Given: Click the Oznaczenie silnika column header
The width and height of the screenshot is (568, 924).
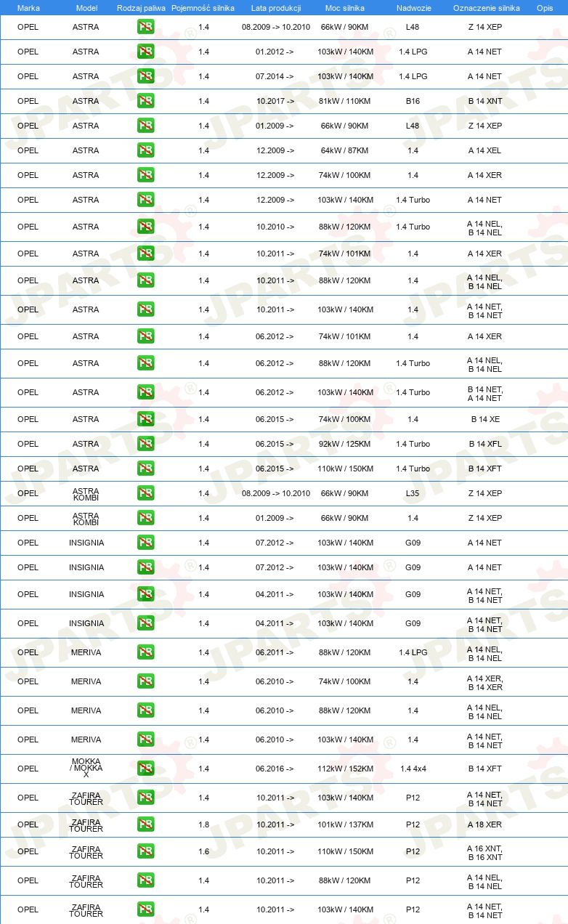Looking at the screenshot, I should [x=486, y=7].
